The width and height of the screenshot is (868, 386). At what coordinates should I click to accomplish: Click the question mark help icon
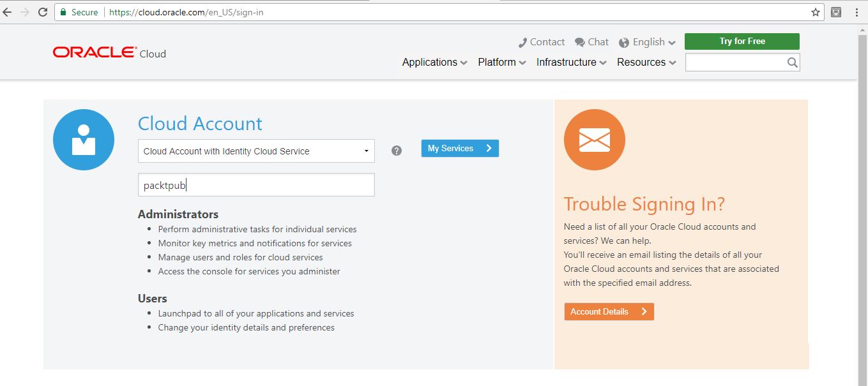pyautogui.click(x=397, y=151)
